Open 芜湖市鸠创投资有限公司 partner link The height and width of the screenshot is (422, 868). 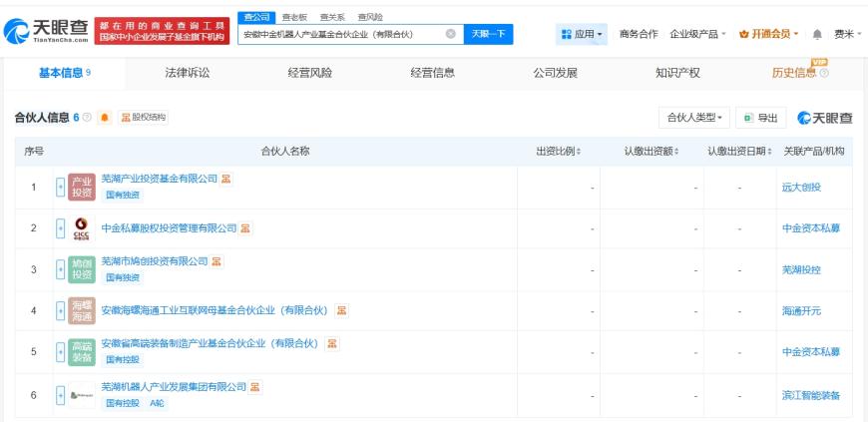[155, 261]
